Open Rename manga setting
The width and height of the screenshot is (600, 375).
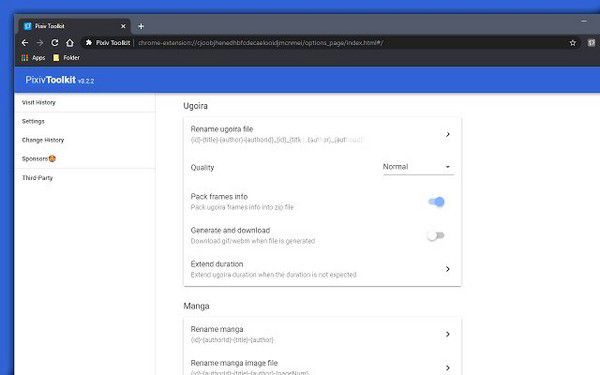322,334
